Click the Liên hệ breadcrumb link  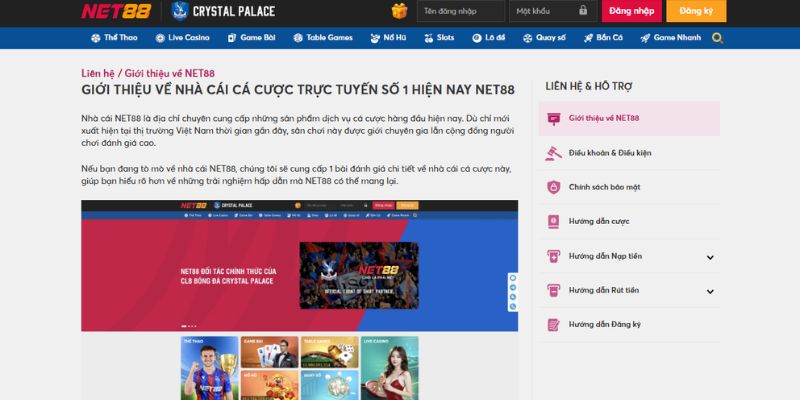pyautogui.click(x=98, y=73)
